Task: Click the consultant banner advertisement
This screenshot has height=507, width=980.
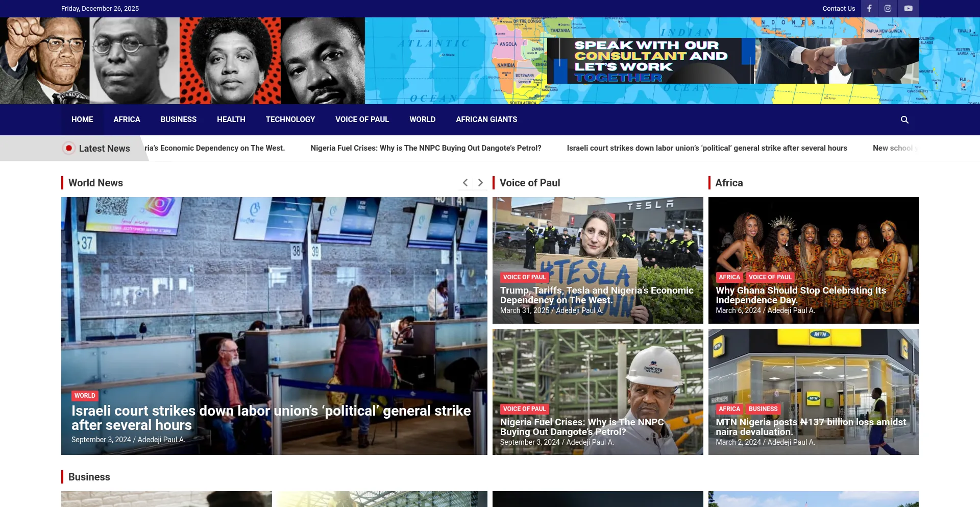Action: pyautogui.click(x=672, y=61)
